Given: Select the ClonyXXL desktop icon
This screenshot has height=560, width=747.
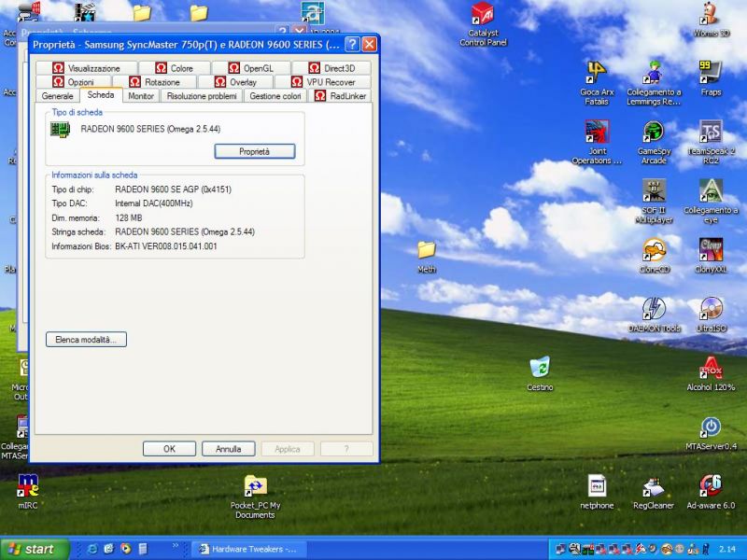Looking at the screenshot, I should click(x=711, y=256).
